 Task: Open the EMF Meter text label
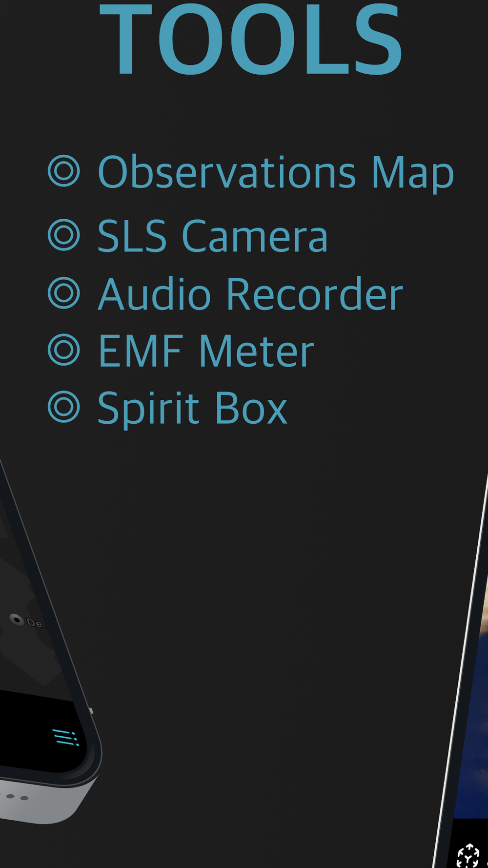click(x=206, y=351)
